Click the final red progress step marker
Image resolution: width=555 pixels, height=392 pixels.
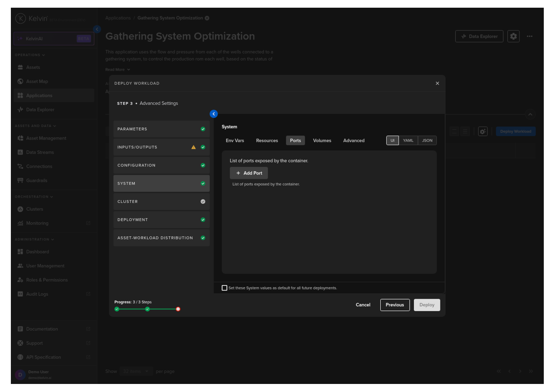pyautogui.click(x=178, y=309)
